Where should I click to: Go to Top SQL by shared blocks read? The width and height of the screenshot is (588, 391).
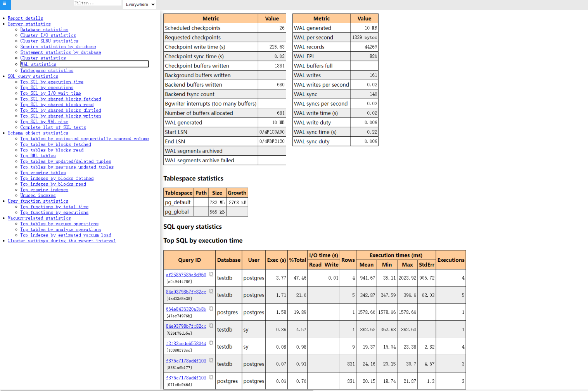57,104
